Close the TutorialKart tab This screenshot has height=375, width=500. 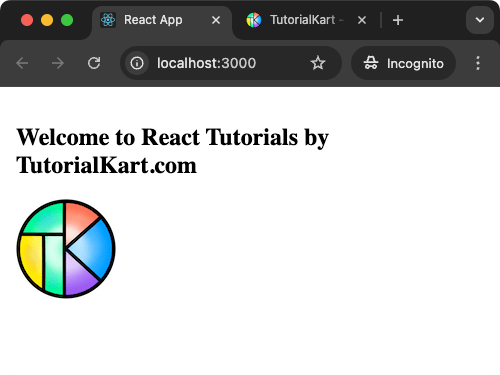click(362, 20)
